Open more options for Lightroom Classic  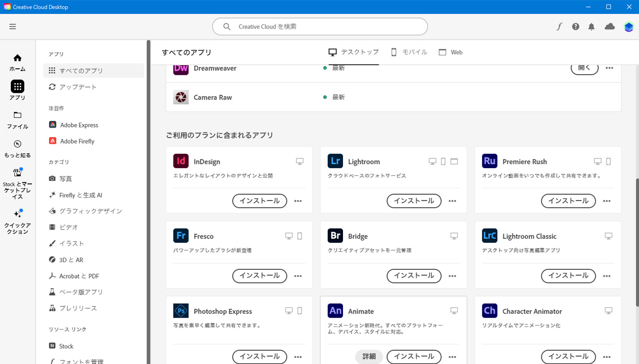[607, 276]
